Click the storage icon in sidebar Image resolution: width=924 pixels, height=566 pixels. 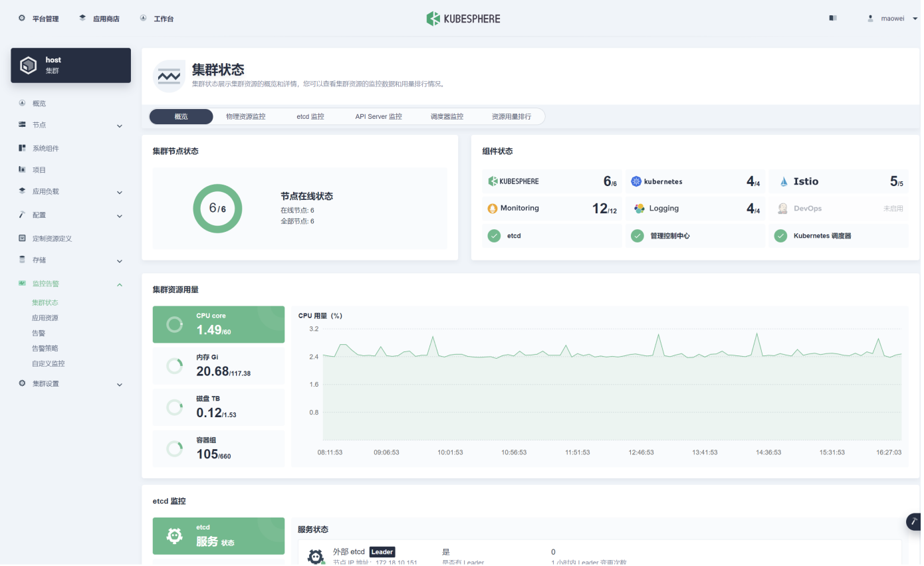pyautogui.click(x=22, y=260)
